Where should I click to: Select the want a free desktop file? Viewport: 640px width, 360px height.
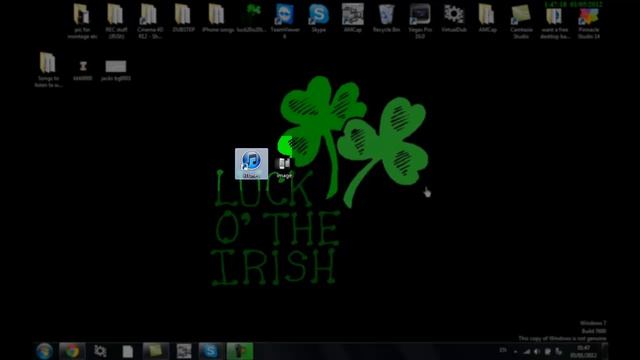[555, 21]
